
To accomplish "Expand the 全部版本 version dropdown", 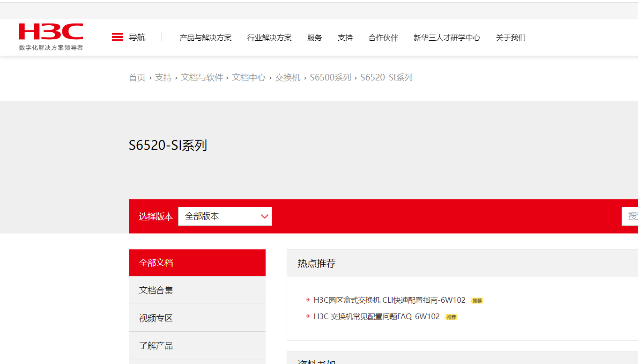I will click(x=225, y=216).
